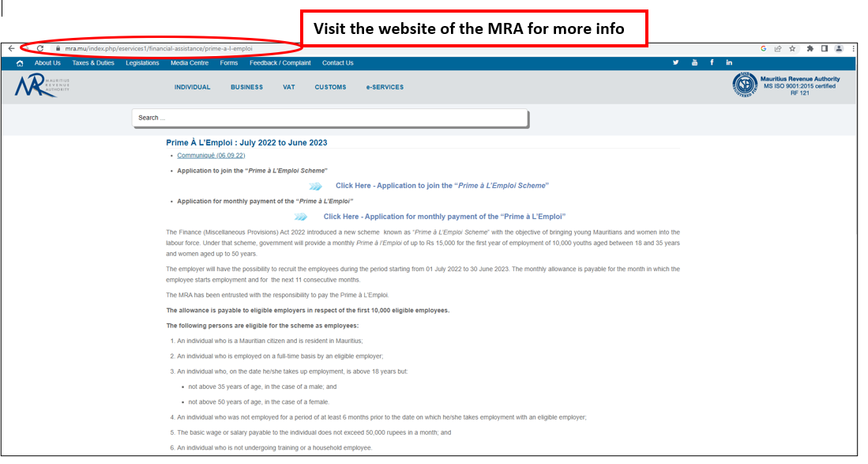The image size is (868, 464).
Task: Click the 'not above 35 years of age' bullet
Action: 262,387
